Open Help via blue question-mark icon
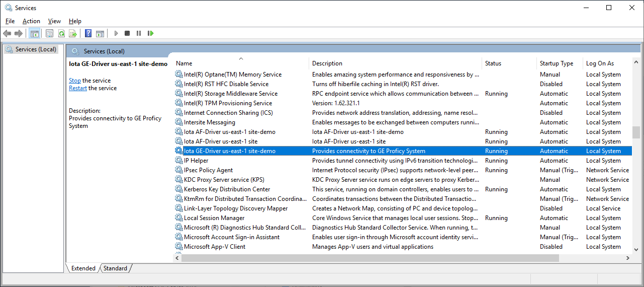Screen dimensions: 644x287 (x=88, y=33)
